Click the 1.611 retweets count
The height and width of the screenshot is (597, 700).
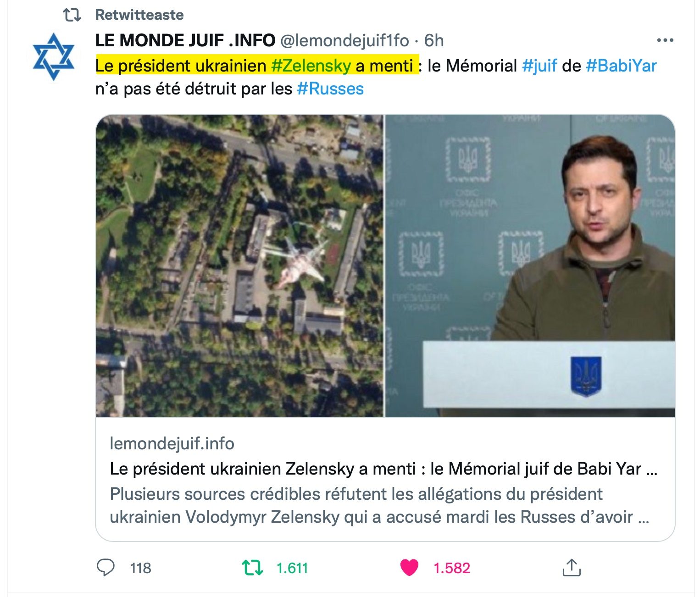click(292, 568)
